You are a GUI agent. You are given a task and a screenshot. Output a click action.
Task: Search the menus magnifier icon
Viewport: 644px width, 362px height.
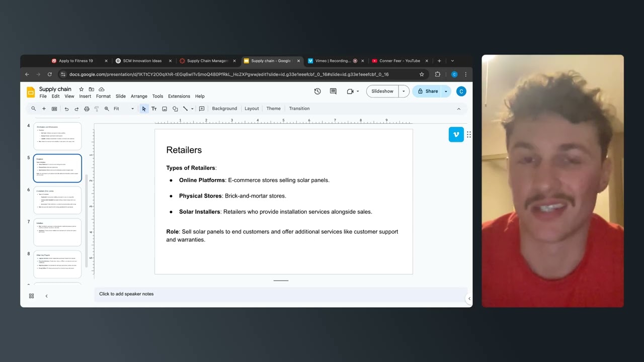(34, 109)
